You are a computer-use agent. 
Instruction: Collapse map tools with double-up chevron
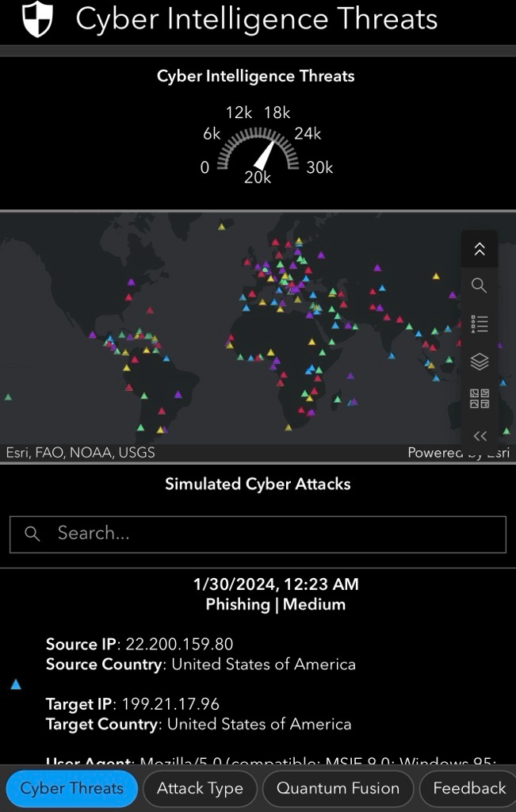click(479, 249)
